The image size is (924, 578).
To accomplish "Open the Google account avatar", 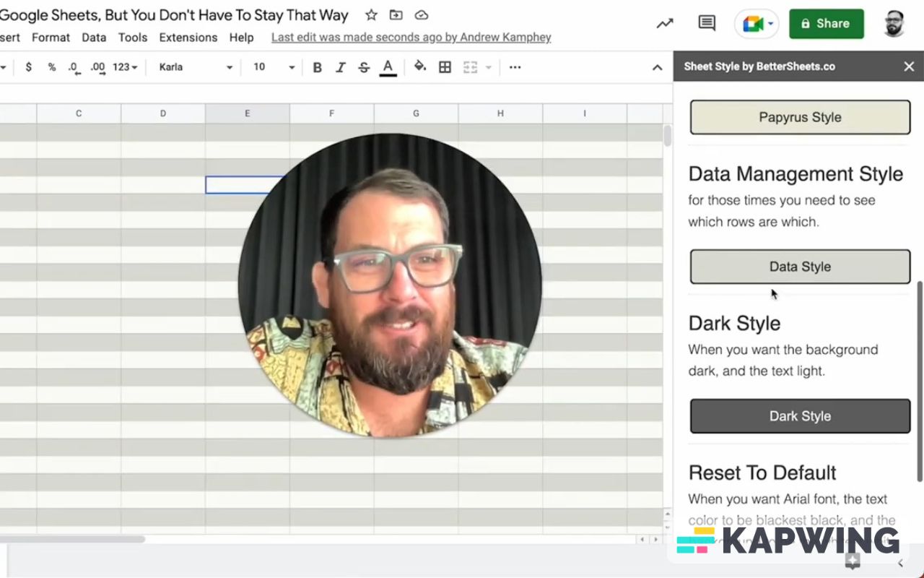I will 894,24.
